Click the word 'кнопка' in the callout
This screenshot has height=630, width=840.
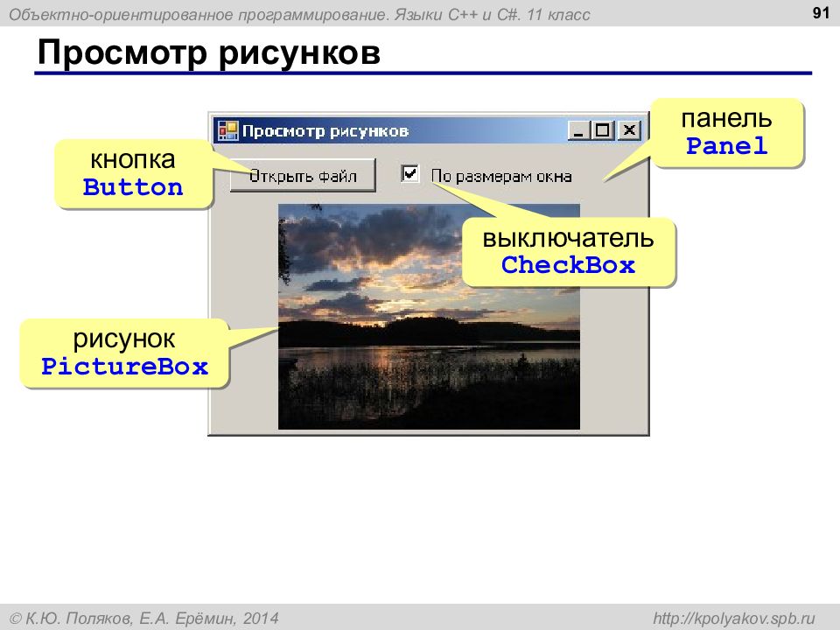point(133,159)
